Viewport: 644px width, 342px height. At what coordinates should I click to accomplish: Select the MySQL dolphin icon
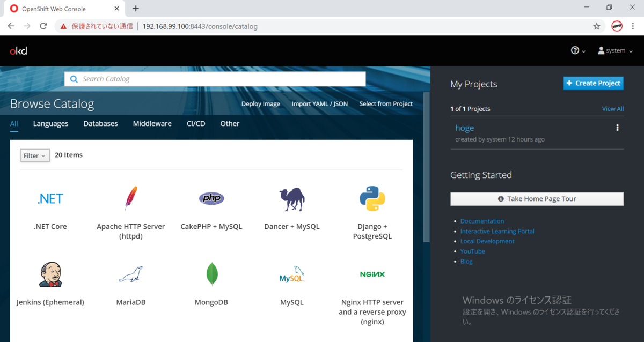tap(291, 274)
